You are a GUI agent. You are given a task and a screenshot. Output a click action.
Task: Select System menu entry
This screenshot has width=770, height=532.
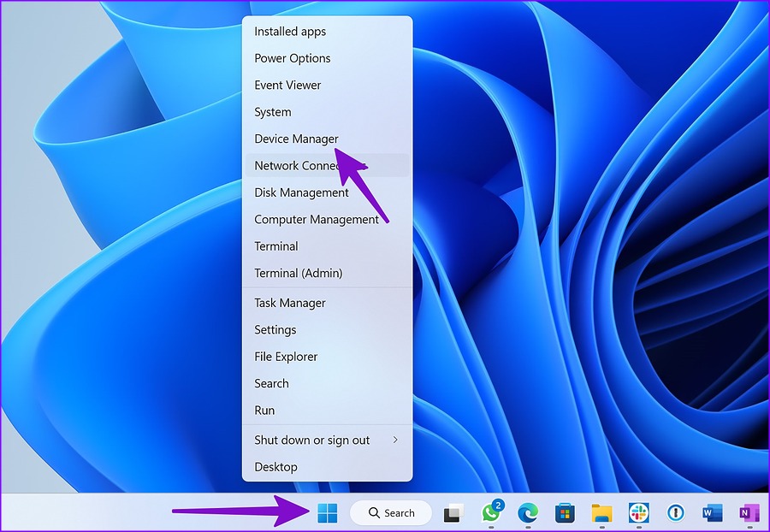(x=327, y=112)
